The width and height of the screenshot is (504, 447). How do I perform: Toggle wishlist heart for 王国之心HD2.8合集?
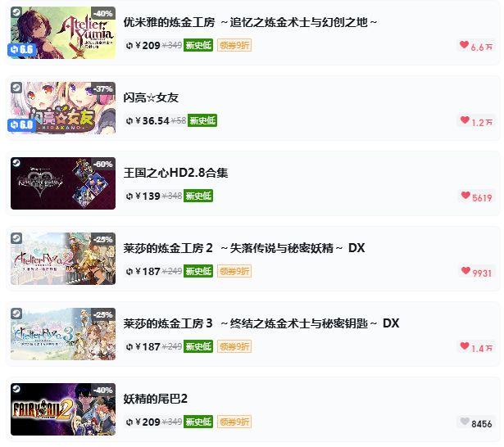click(465, 195)
